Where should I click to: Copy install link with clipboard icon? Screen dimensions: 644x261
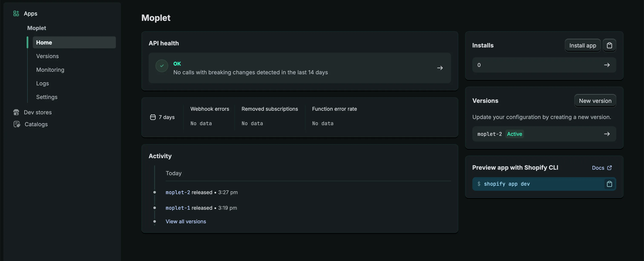click(609, 46)
